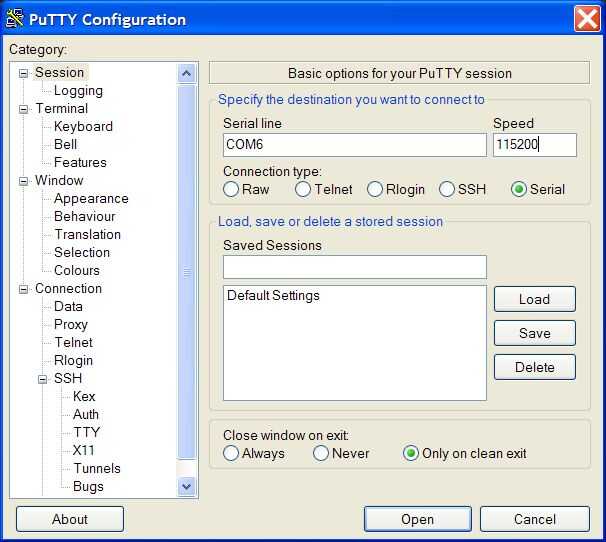
Task: Open the Bugs category
Action: pyautogui.click(x=88, y=486)
